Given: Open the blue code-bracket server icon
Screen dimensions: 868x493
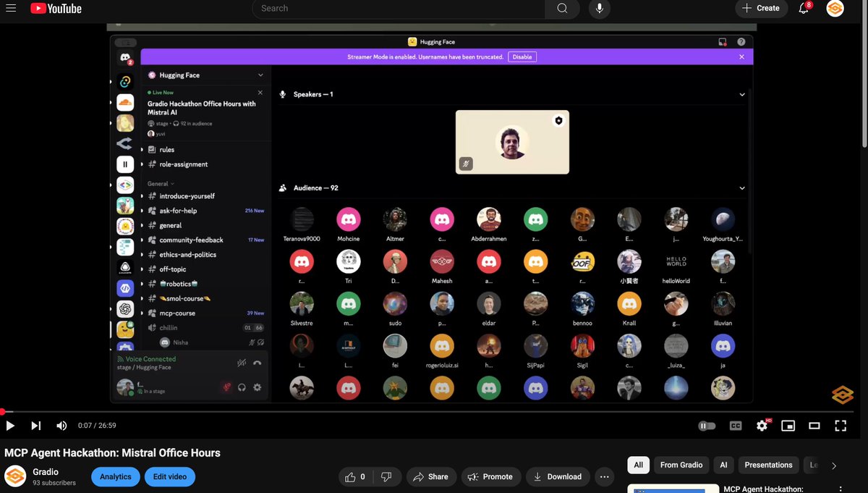Looking at the screenshot, I should [x=125, y=288].
